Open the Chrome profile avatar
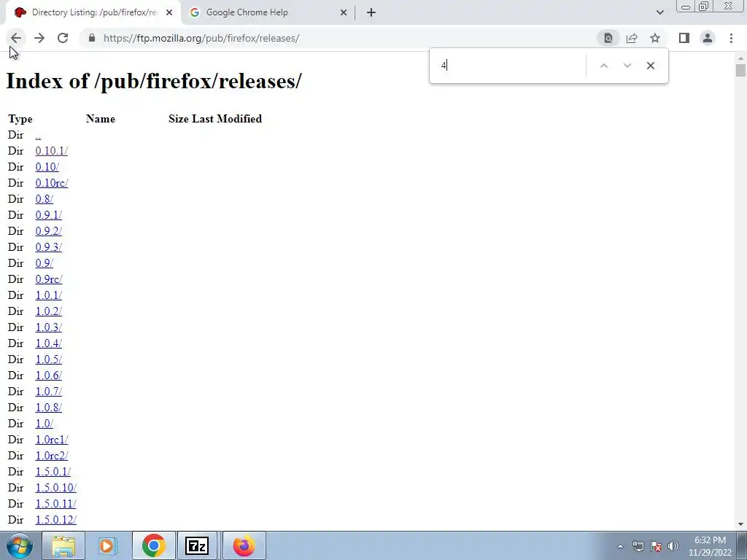The image size is (747, 560). [708, 38]
